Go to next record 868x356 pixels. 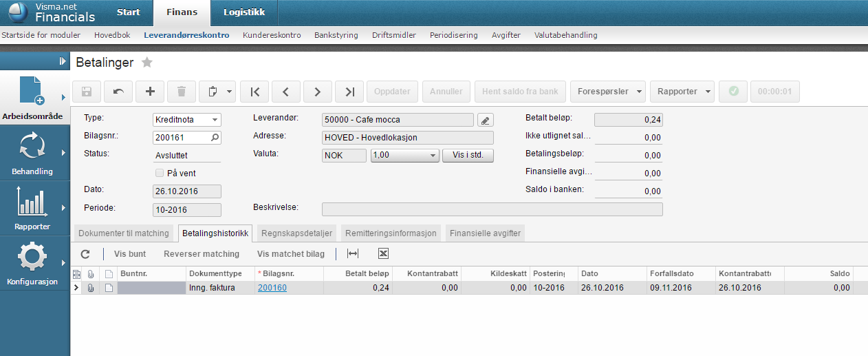pyautogui.click(x=318, y=91)
